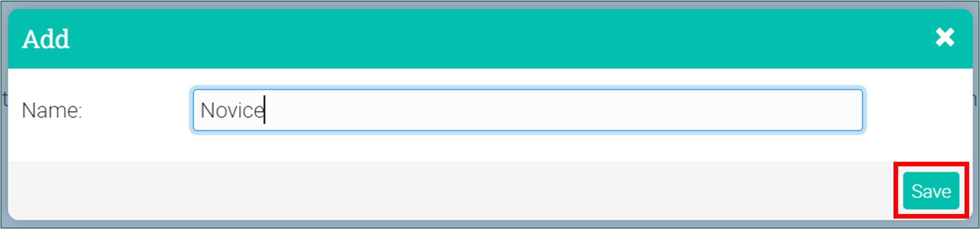The image size is (980, 229).
Task: Click the "Name:" label
Action: click(x=52, y=110)
